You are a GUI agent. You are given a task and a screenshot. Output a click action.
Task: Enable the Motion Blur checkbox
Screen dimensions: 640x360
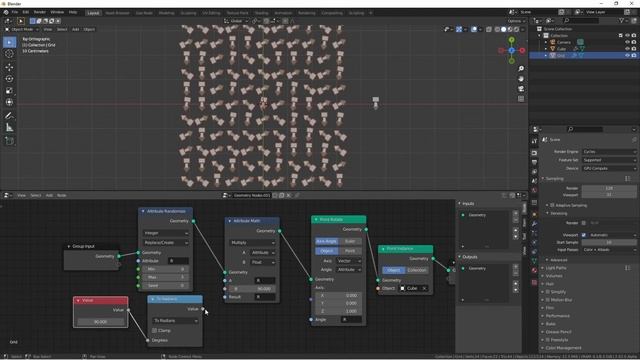coord(548,300)
